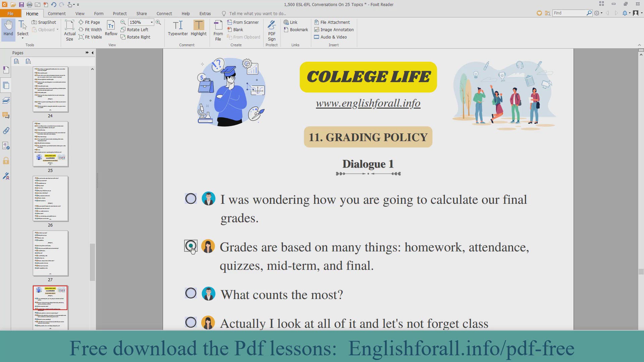Activate the Highlight tool

click(199, 28)
